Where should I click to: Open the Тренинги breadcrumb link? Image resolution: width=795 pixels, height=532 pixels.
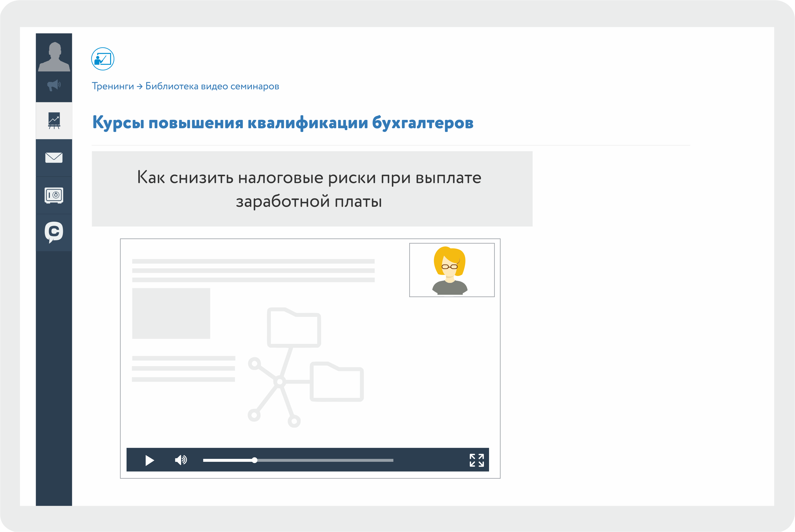[113, 86]
